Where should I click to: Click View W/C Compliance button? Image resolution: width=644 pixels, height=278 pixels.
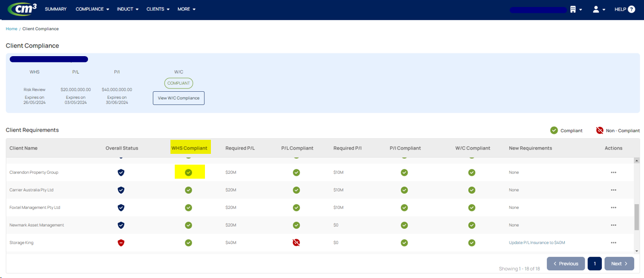click(x=179, y=98)
